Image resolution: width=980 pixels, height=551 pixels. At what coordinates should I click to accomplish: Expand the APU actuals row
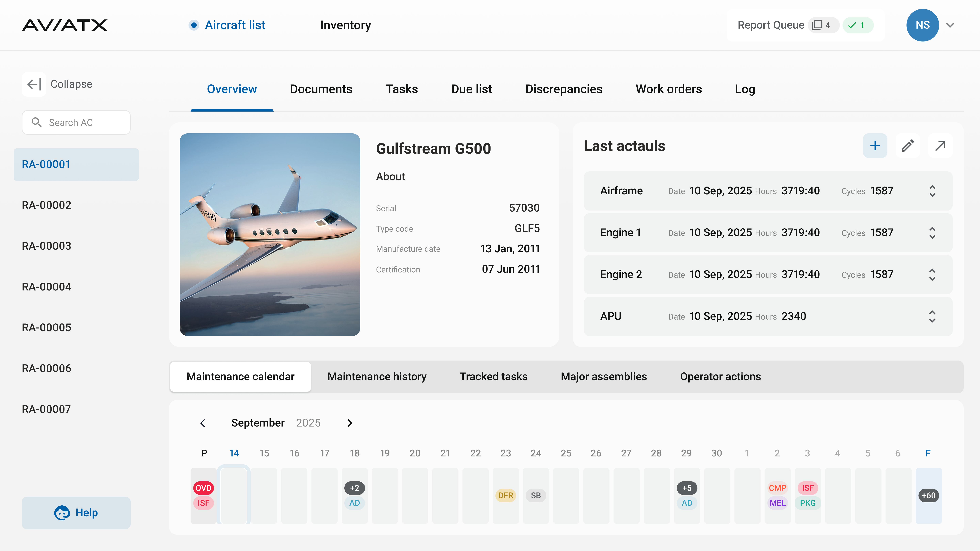click(932, 316)
